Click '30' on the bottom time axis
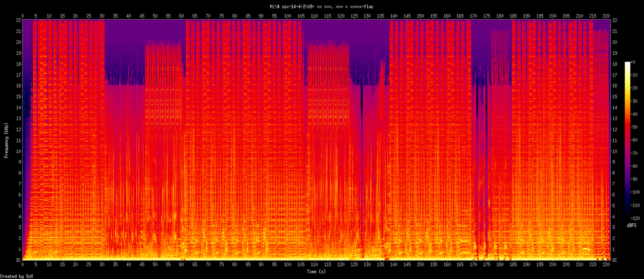 tap(102, 265)
